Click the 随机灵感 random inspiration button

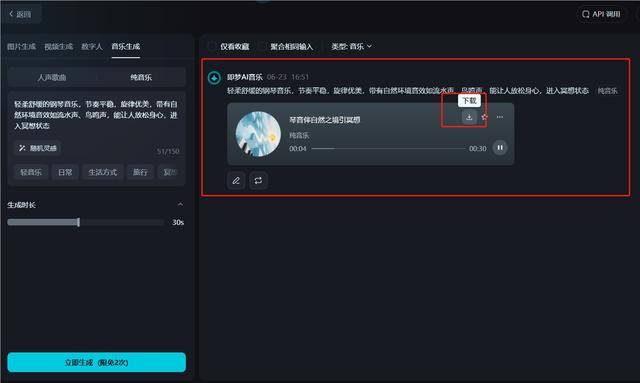coord(38,148)
